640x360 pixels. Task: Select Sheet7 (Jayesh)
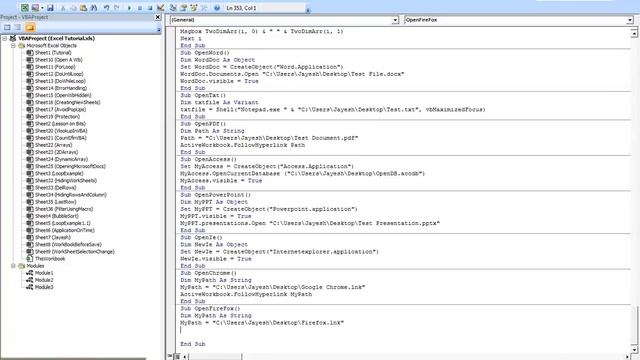pos(52,237)
